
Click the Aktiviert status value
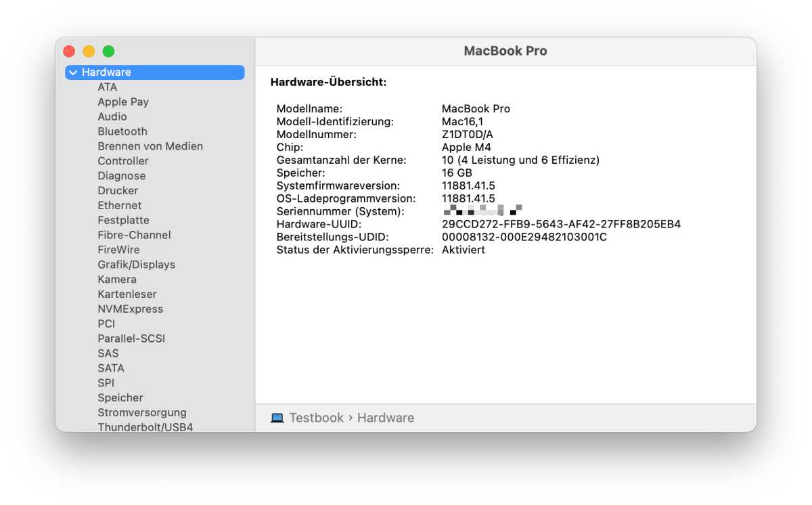(464, 250)
